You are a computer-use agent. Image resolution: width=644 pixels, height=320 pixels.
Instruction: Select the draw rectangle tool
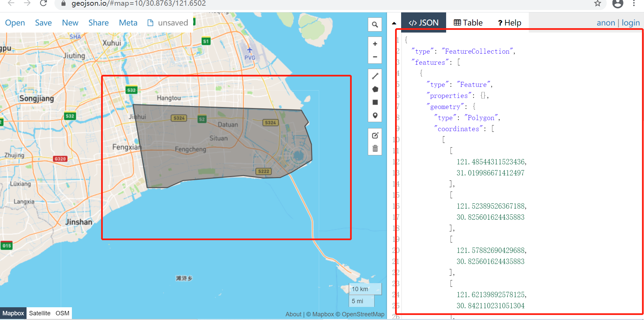[x=375, y=102]
